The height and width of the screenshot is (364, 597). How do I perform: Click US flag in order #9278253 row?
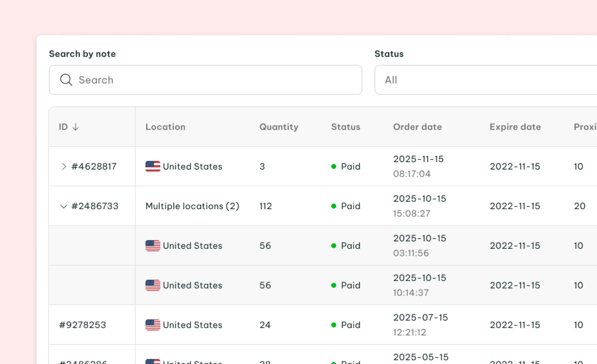[153, 325]
